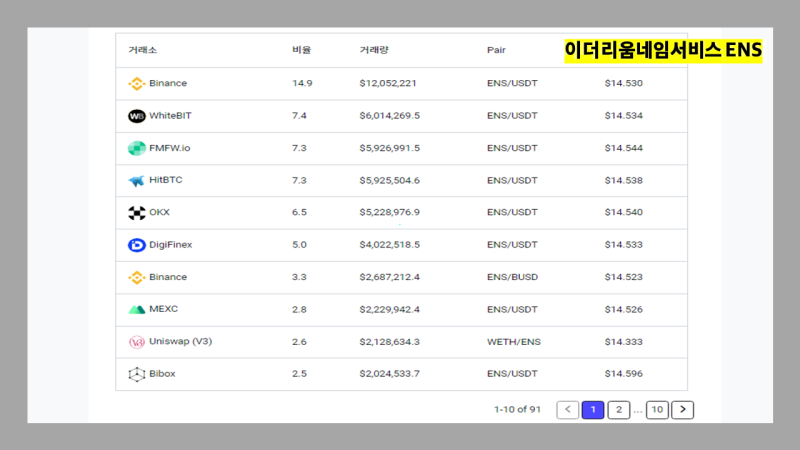This screenshot has width=800, height=450.
Task: Select volume $5,926,991.5 cell
Action: click(x=389, y=148)
